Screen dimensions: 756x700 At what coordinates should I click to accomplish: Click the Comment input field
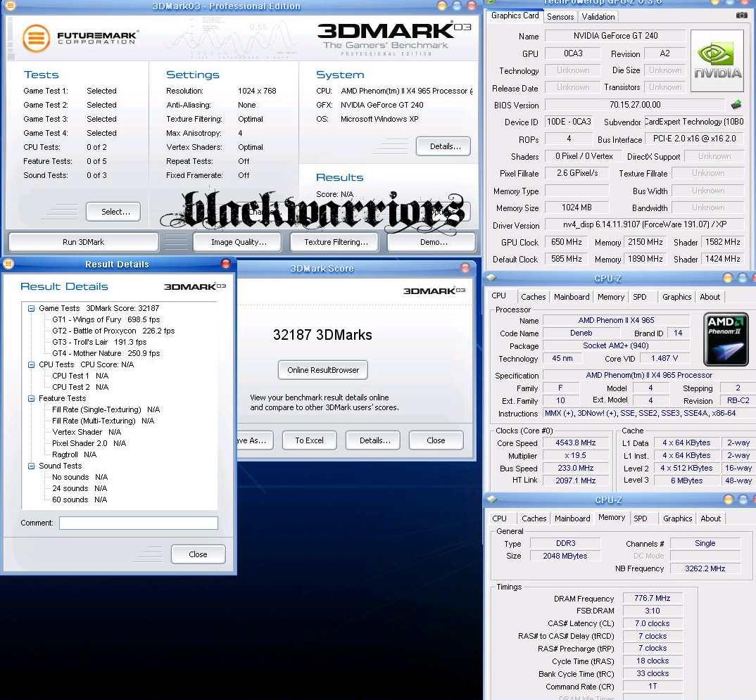tap(139, 523)
